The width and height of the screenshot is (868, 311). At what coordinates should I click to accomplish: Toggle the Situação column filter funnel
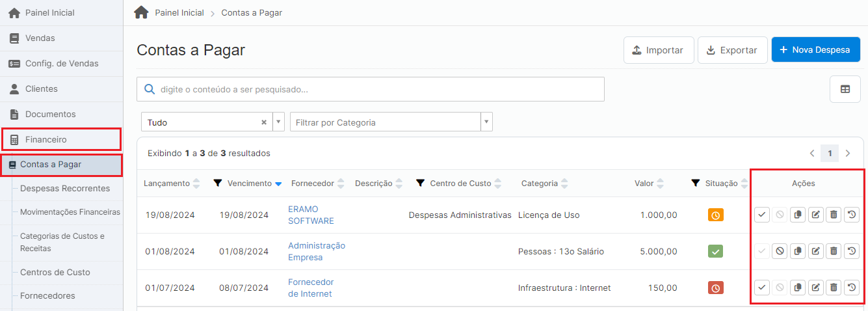coord(696,183)
